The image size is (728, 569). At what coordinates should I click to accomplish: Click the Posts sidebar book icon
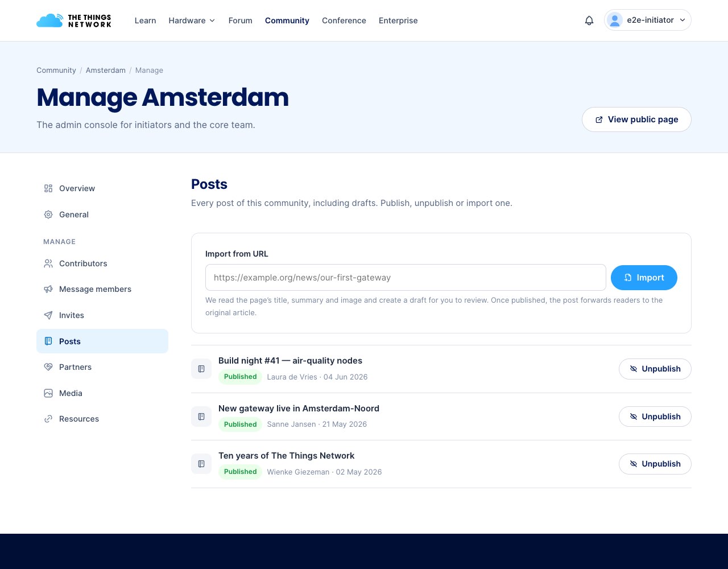48,341
